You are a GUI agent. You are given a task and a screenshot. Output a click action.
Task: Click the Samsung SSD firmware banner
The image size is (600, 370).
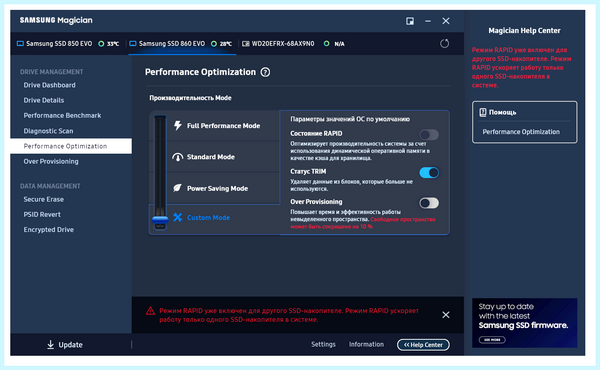pos(524,323)
